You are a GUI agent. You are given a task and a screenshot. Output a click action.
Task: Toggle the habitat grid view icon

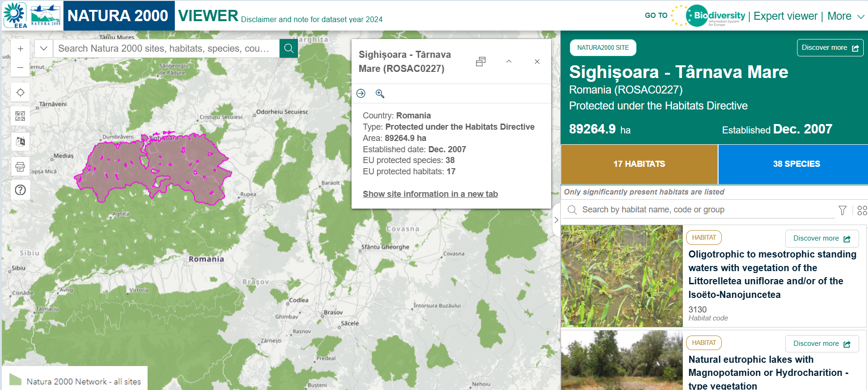point(862,210)
